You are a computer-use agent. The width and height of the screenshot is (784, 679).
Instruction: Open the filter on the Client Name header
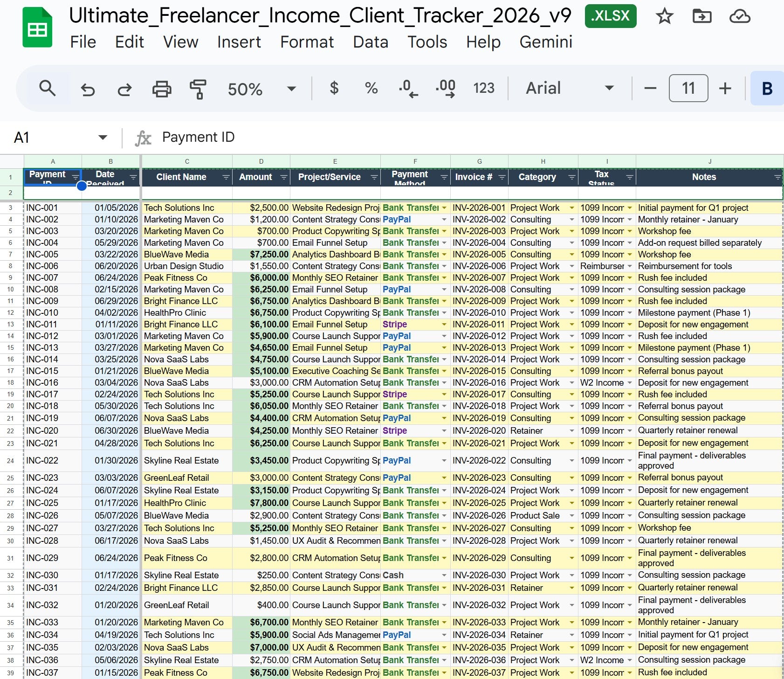coord(227,177)
